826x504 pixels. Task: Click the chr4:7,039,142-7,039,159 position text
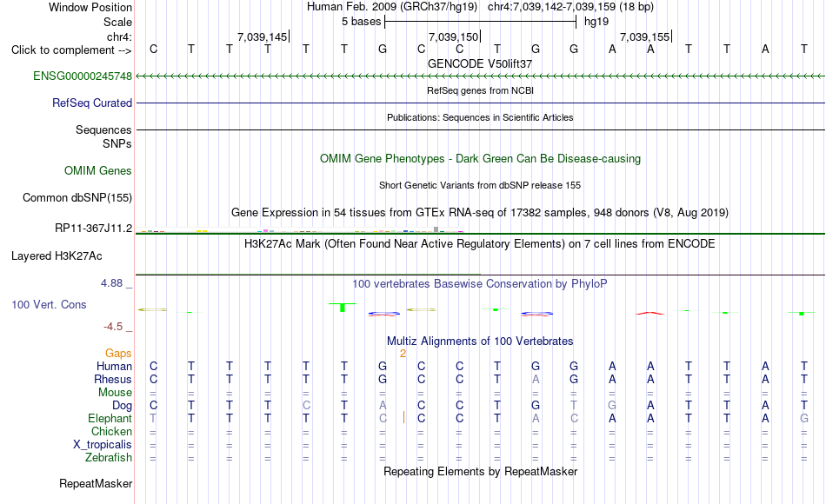(x=570, y=7)
